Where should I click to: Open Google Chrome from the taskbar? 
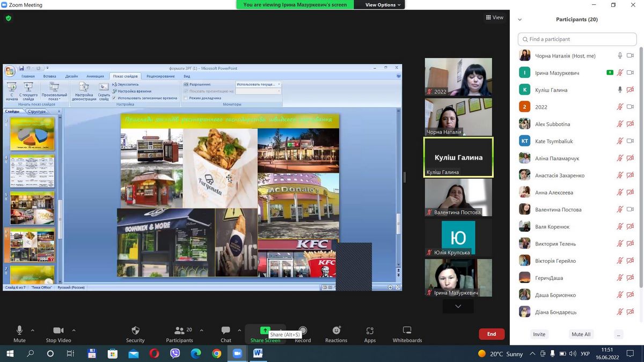[x=216, y=353]
